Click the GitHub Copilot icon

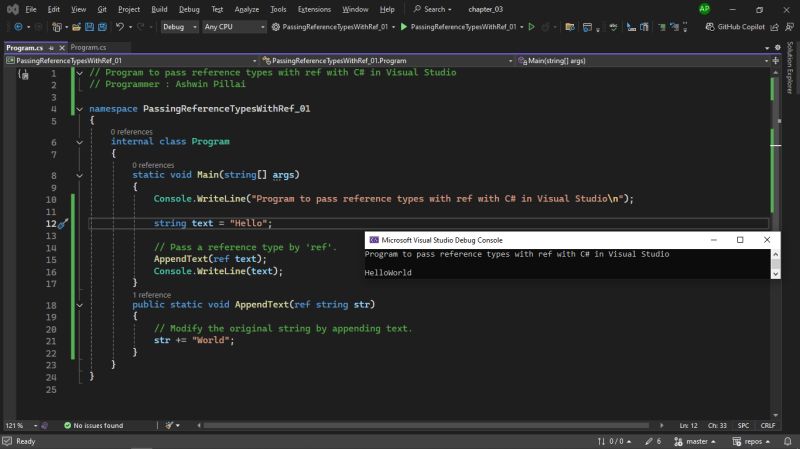coord(710,27)
